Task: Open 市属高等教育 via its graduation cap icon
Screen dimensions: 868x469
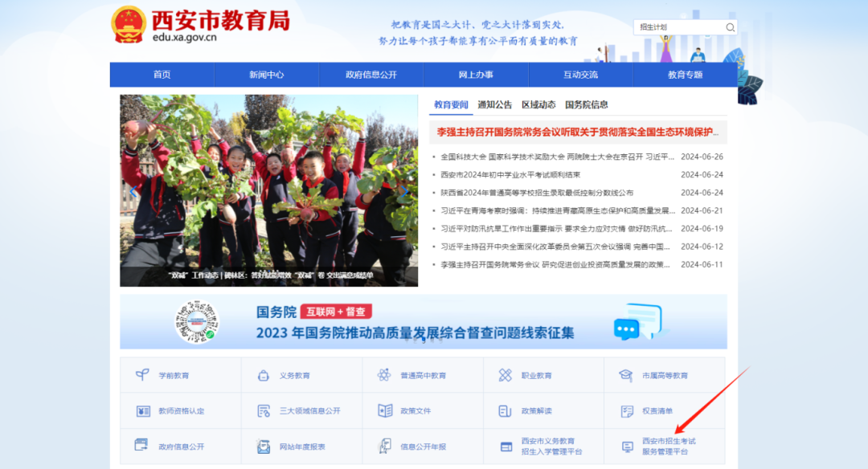Action: 625,374
